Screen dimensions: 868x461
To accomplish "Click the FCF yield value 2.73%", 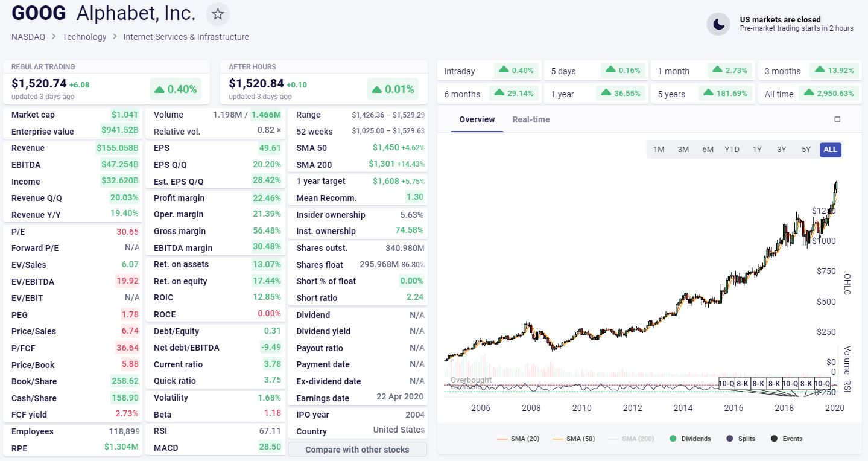I will (x=127, y=414).
